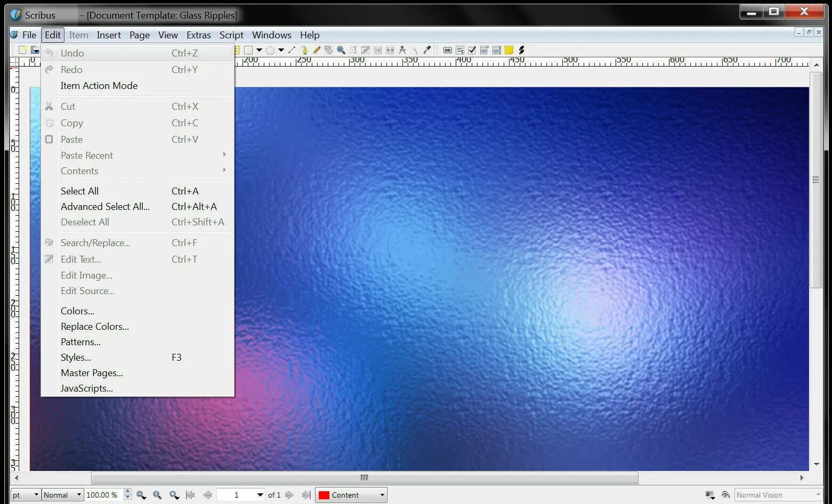Viewport: 832px width, 504px height.
Task: Click the horizontal scrollbar thumb
Action: 365,477
